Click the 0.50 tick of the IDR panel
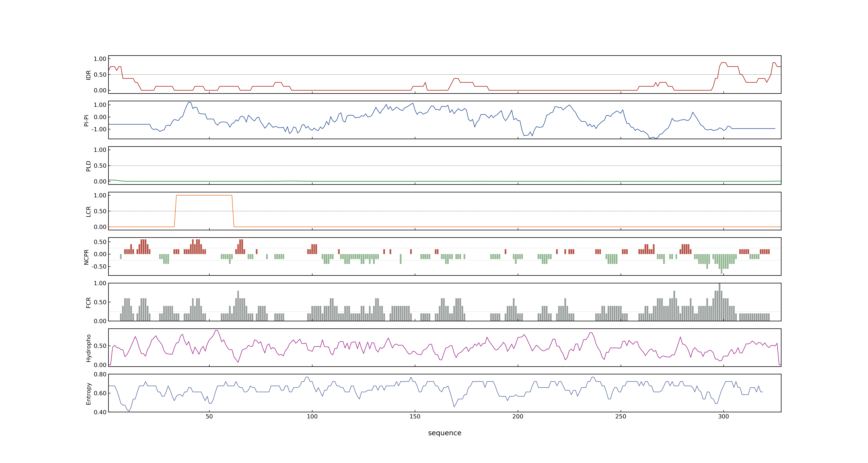The image size is (868, 463). pos(100,75)
